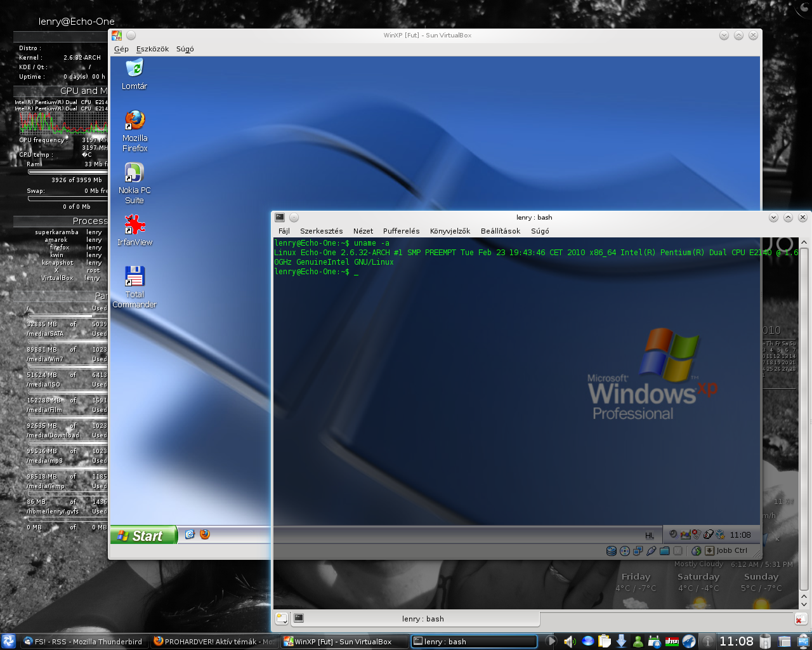Open the KDE application launcher menu
The width and height of the screenshot is (812, 650).
click(8, 641)
